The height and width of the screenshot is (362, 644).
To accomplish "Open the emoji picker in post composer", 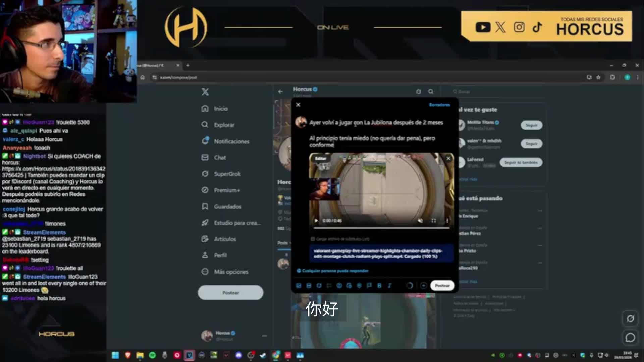I will pyautogui.click(x=339, y=286).
